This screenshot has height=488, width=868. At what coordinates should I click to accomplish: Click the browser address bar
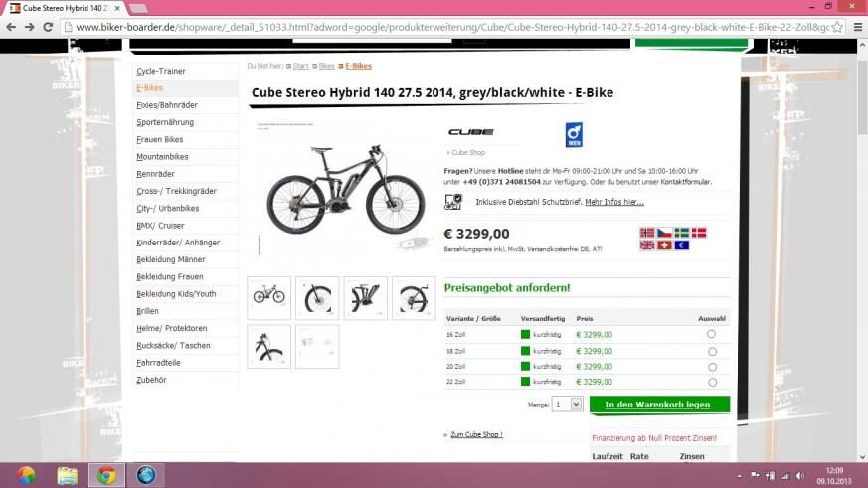(451, 27)
